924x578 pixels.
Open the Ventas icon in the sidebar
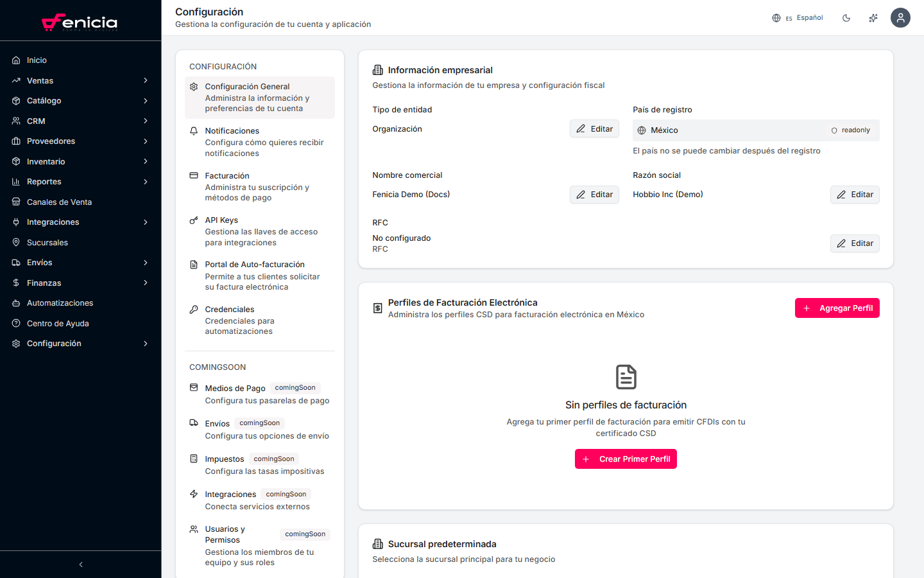click(15, 80)
